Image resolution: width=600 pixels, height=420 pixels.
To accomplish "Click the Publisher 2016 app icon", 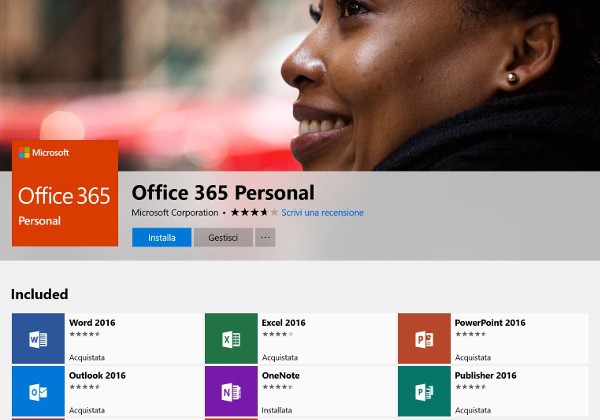I will point(424,391).
